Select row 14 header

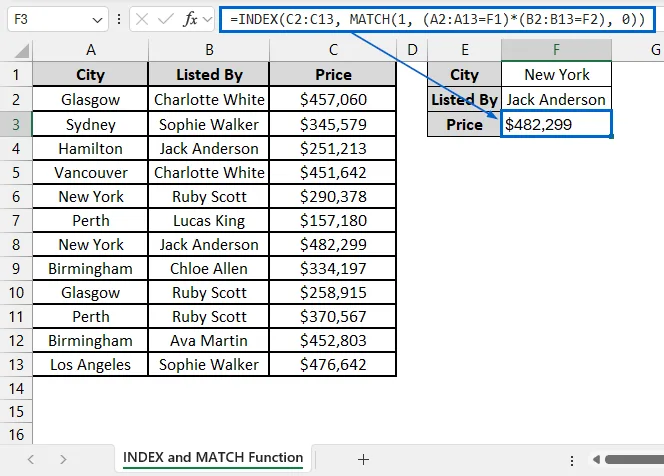point(16,388)
